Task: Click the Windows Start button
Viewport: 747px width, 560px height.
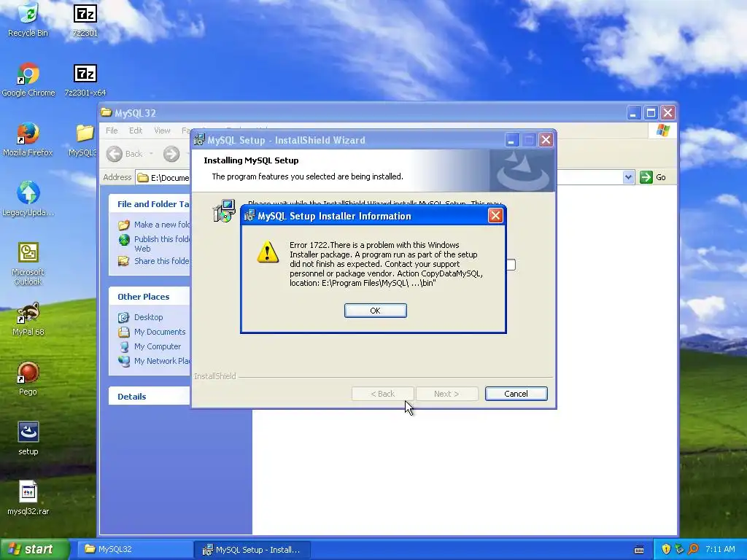Action: coord(35,550)
